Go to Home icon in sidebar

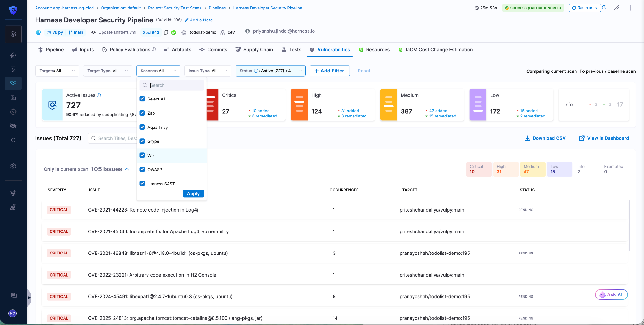click(13, 55)
